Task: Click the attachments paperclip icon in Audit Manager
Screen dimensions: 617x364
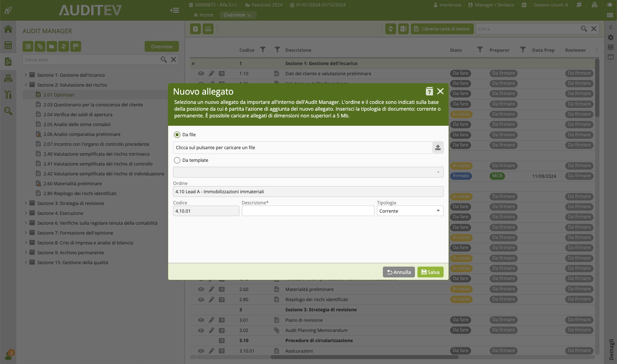Action: (x=40, y=47)
